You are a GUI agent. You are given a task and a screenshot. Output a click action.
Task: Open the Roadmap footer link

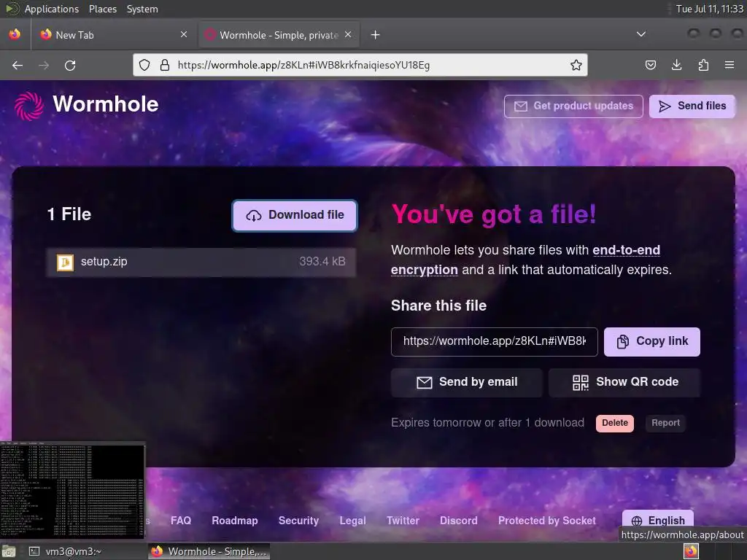click(x=235, y=521)
